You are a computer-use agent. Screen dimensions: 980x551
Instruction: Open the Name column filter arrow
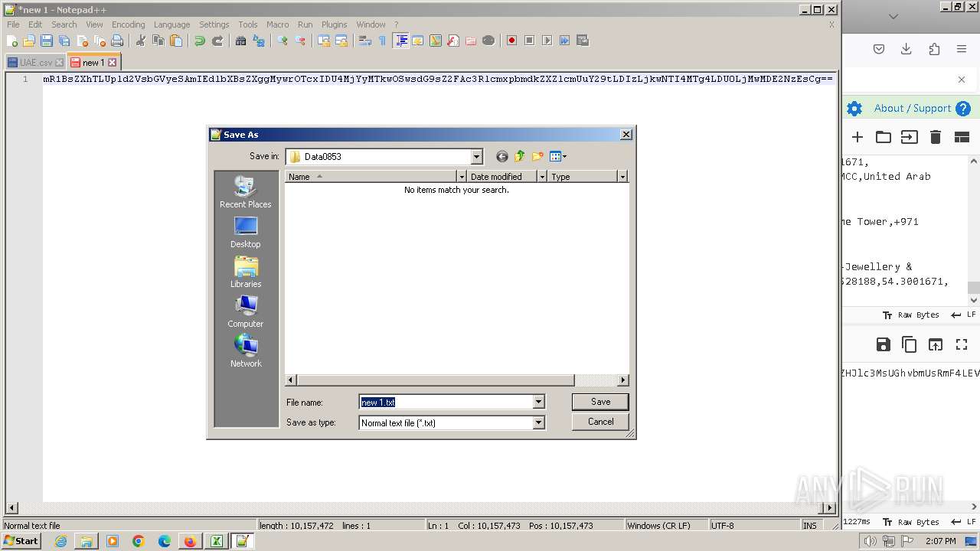462,177
